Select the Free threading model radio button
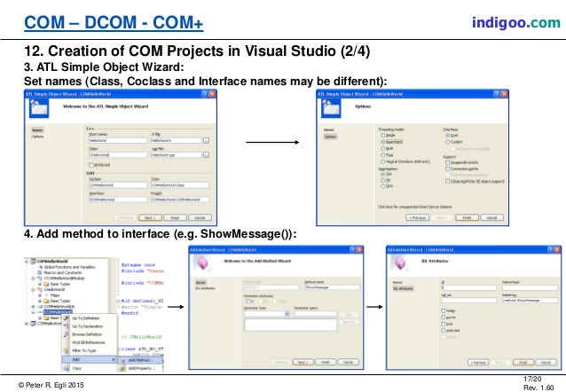The height and width of the screenshot is (392, 566). pyautogui.click(x=382, y=155)
